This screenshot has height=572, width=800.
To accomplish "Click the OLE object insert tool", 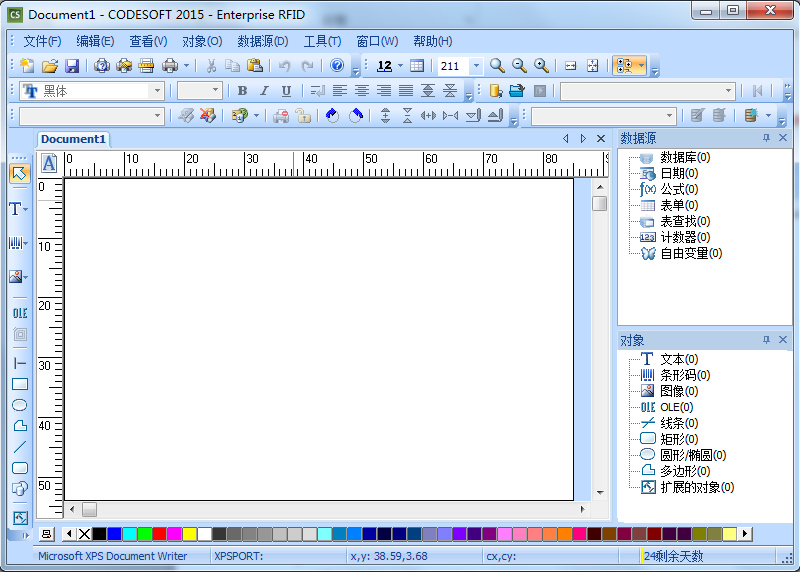I will click(x=19, y=313).
